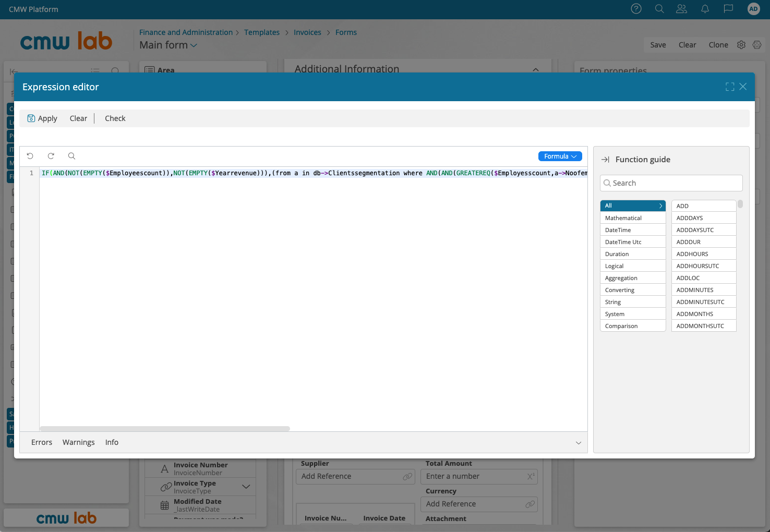Undo last edit in expression editor
Viewport: 770px width, 532px height.
coord(30,156)
